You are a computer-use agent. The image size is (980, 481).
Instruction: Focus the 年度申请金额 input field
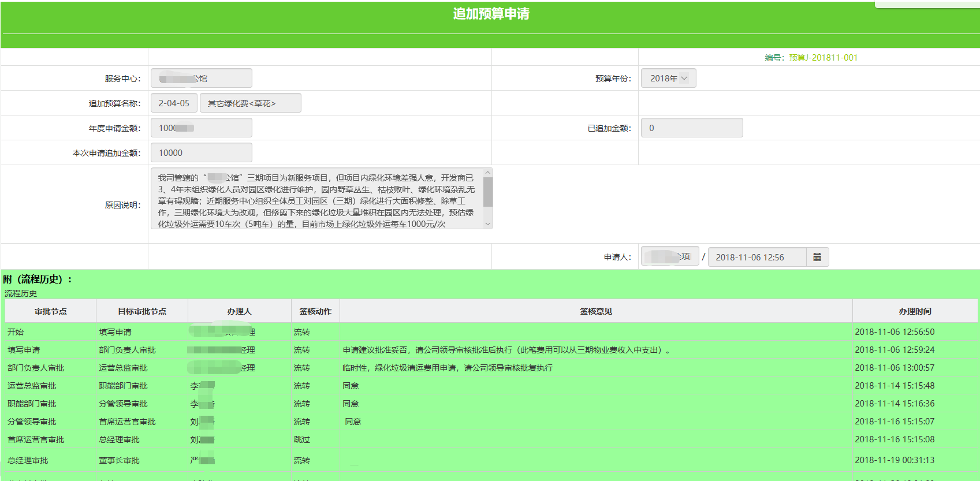tap(201, 128)
